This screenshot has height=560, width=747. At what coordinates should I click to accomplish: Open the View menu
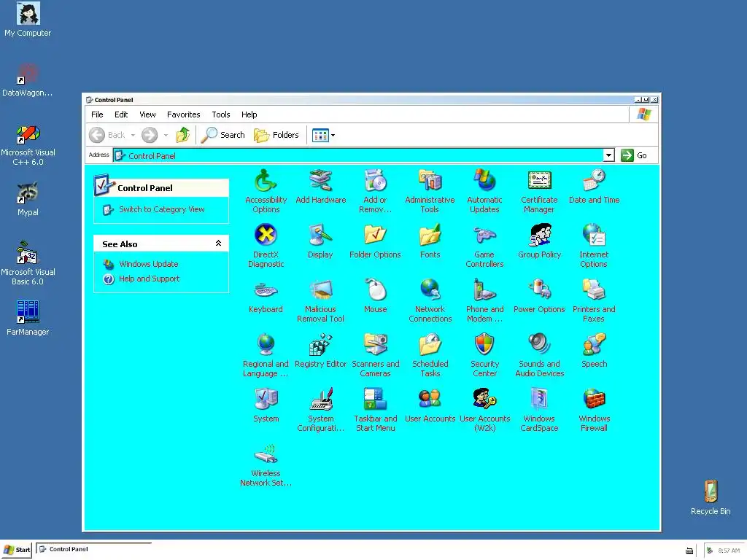pyautogui.click(x=147, y=114)
